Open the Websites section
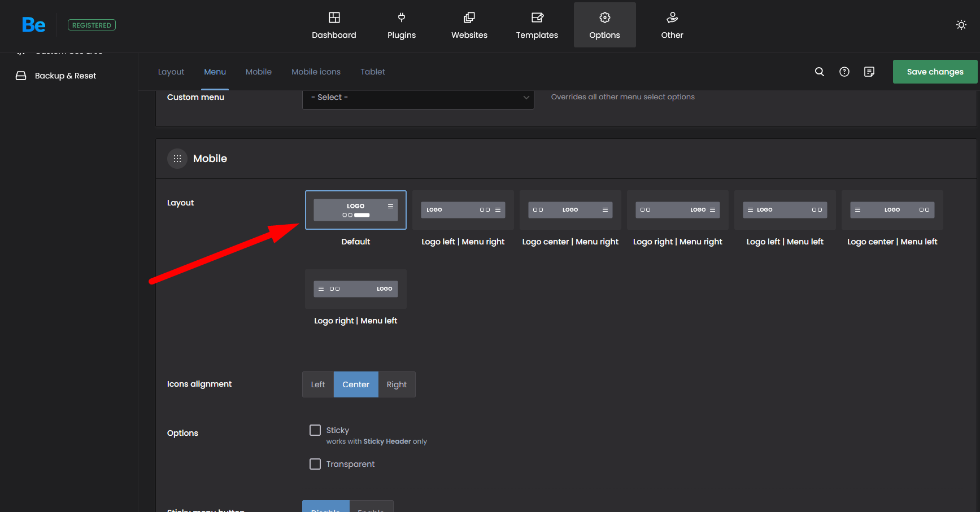 click(469, 25)
